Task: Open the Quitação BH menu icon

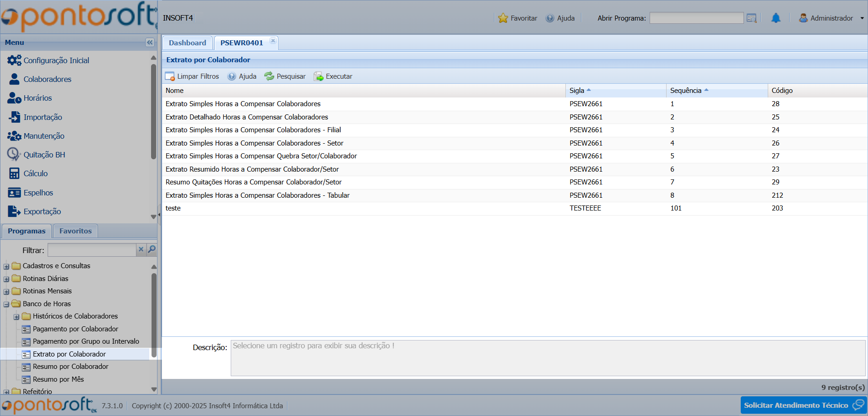Action: pyautogui.click(x=14, y=155)
